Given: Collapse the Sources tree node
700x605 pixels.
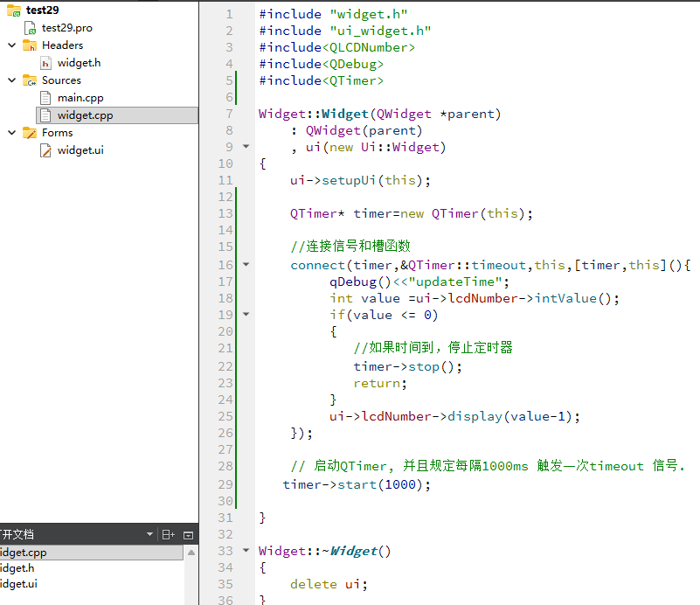Looking at the screenshot, I should 12,80.
